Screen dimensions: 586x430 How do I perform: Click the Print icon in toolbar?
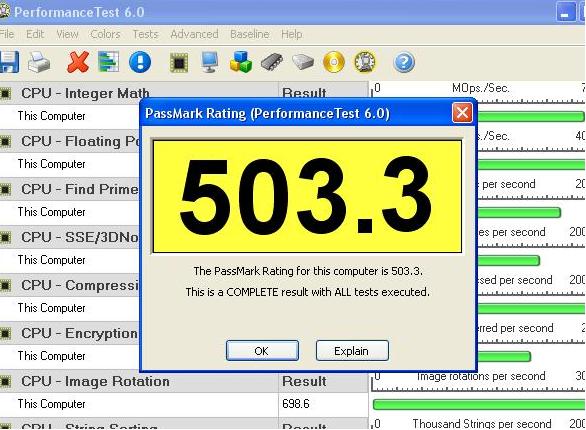click(x=39, y=62)
